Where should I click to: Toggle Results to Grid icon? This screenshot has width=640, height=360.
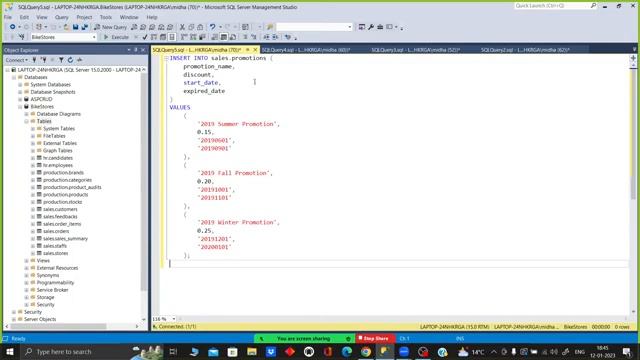click(x=224, y=37)
